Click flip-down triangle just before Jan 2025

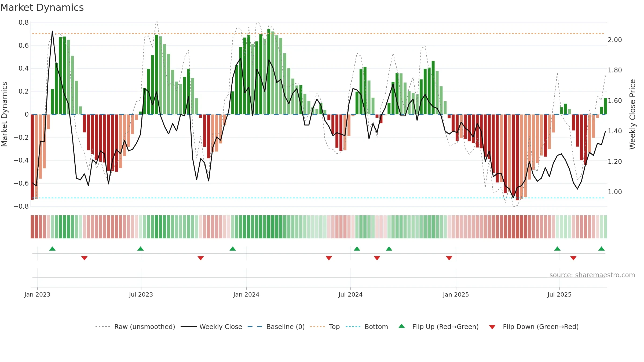[449, 258]
